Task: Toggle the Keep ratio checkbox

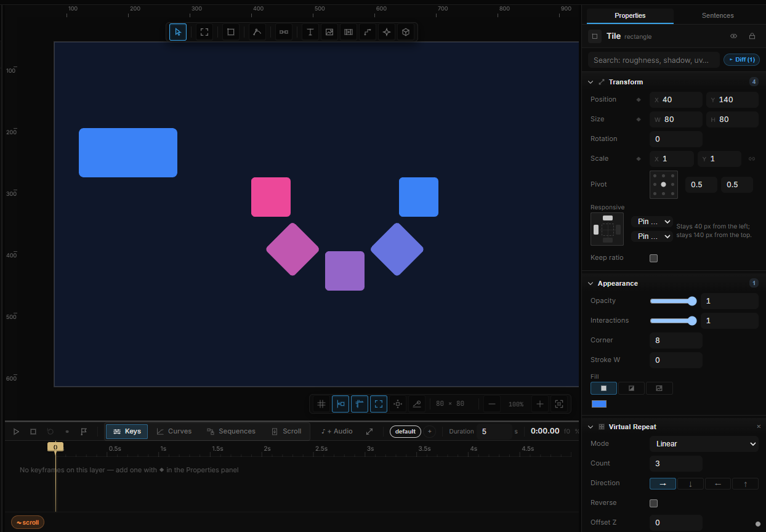Action: 654,258
